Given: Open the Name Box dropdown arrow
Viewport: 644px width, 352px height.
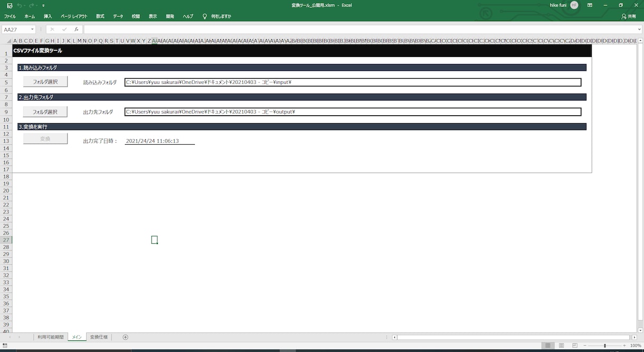Looking at the screenshot, I should coord(32,30).
